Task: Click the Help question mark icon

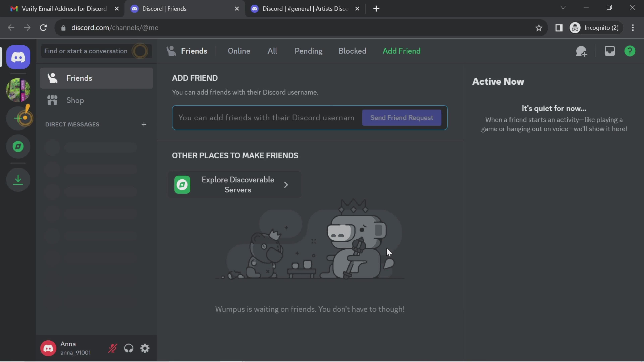Action: coord(630,50)
